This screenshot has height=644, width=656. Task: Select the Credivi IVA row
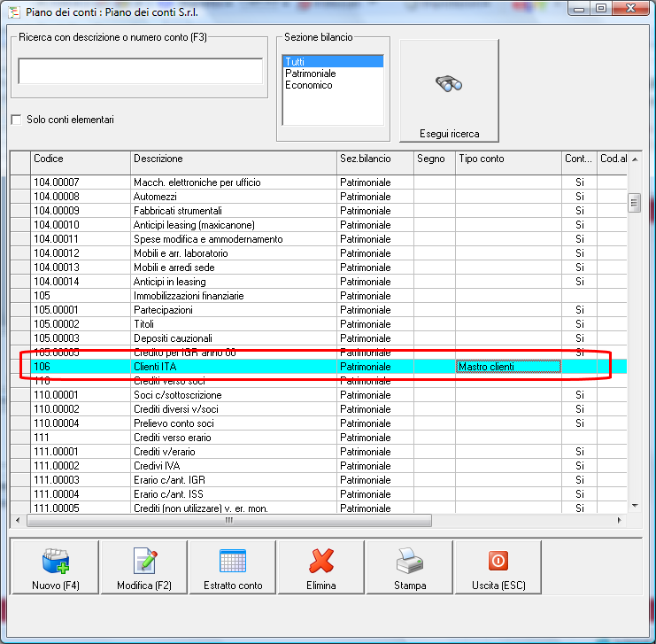(319, 466)
